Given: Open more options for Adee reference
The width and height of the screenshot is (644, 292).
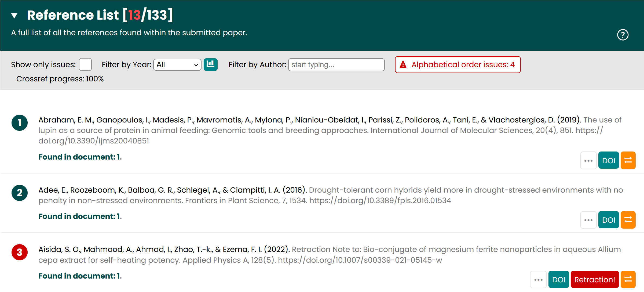Looking at the screenshot, I should [588, 220].
